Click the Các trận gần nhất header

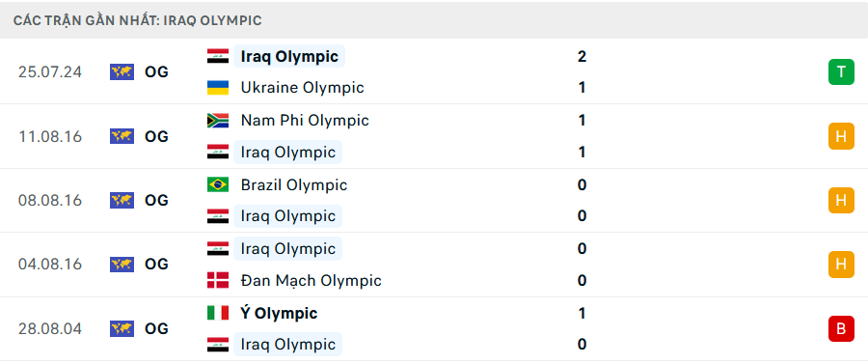[138, 20]
